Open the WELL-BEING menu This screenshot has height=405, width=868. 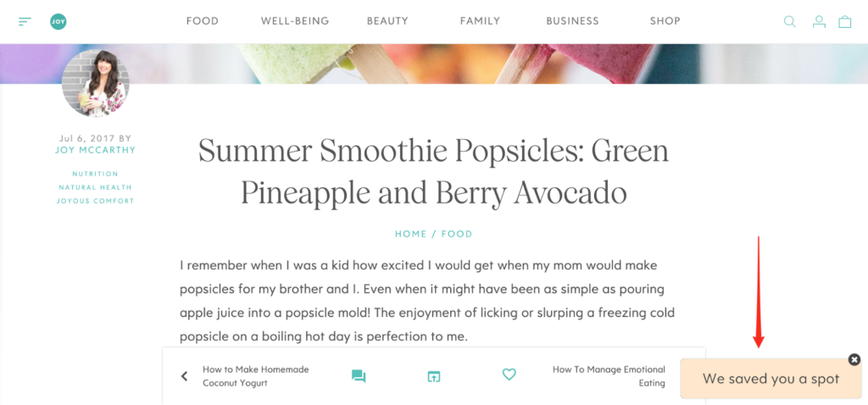point(295,21)
